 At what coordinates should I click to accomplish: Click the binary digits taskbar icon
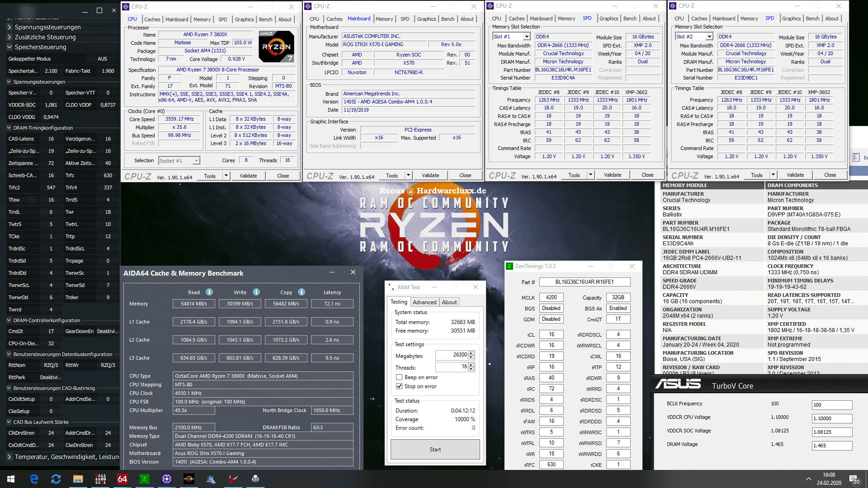100,479
